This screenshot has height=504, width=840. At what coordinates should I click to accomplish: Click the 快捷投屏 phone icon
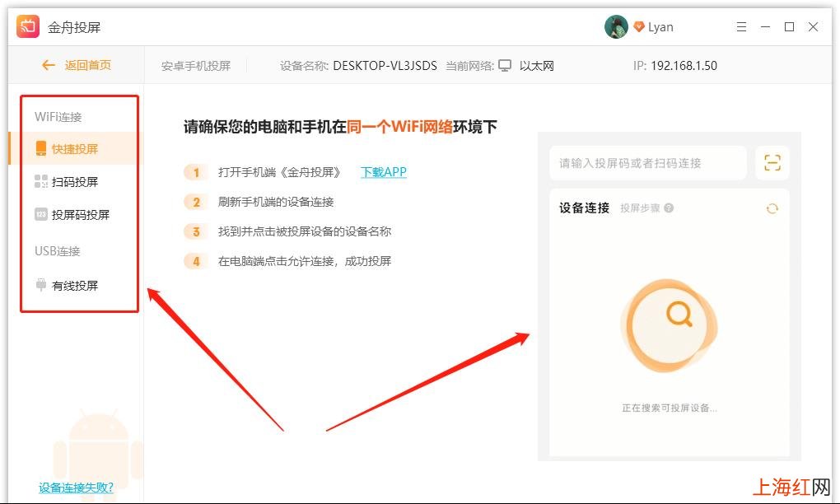click(x=40, y=148)
